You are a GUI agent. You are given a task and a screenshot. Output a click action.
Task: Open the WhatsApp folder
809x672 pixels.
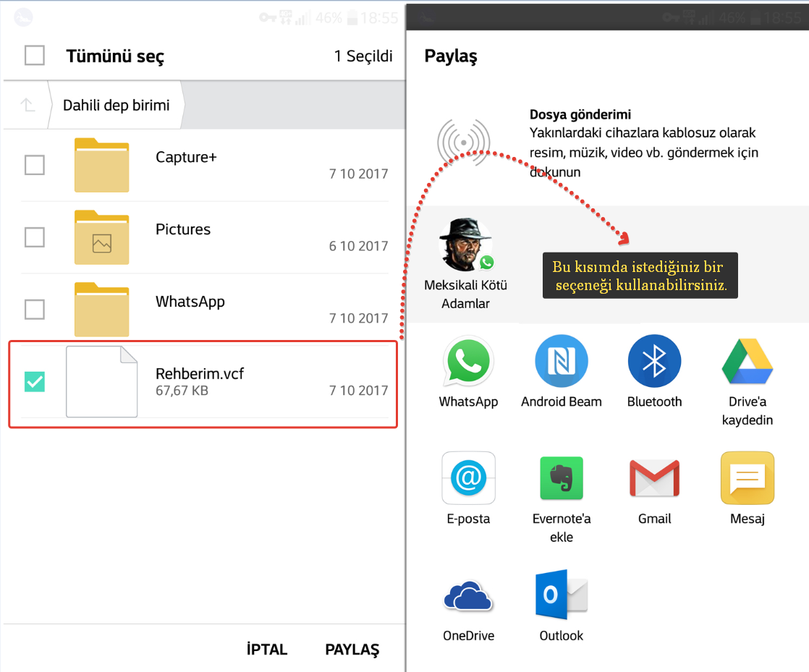pyautogui.click(x=190, y=302)
